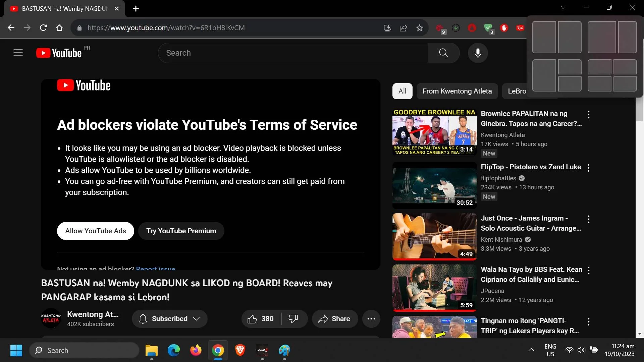Open options for Brownlee PAPALITAN video
The image size is (644, 362).
[x=589, y=115]
